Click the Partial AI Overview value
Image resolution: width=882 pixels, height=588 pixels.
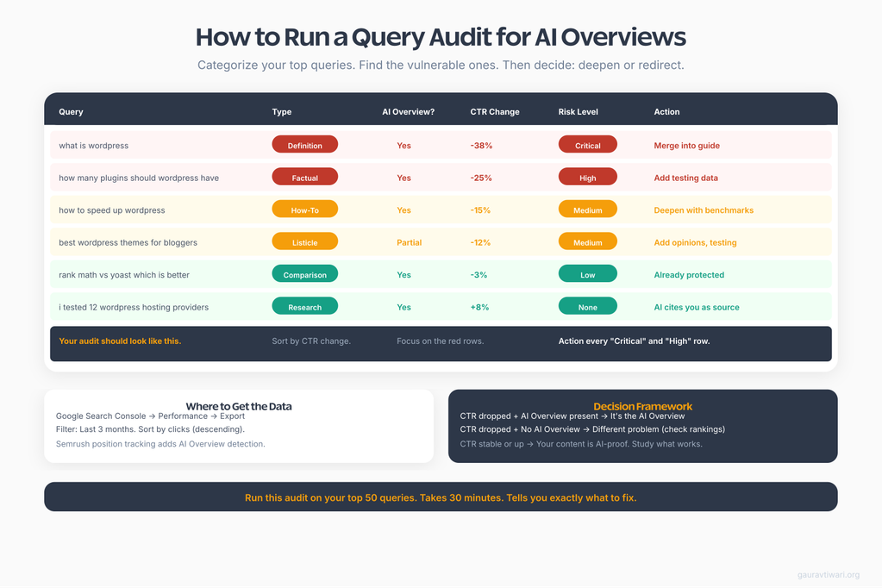pos(409,242)
